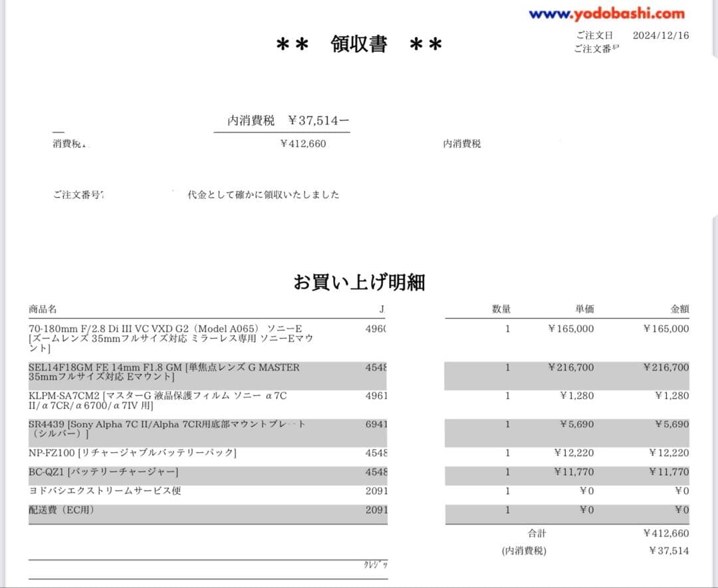This screenshot has height=588, width=718.
Task: Select the order date 2024/12/16
Action: pyautogui.click(x=660, y=35)
